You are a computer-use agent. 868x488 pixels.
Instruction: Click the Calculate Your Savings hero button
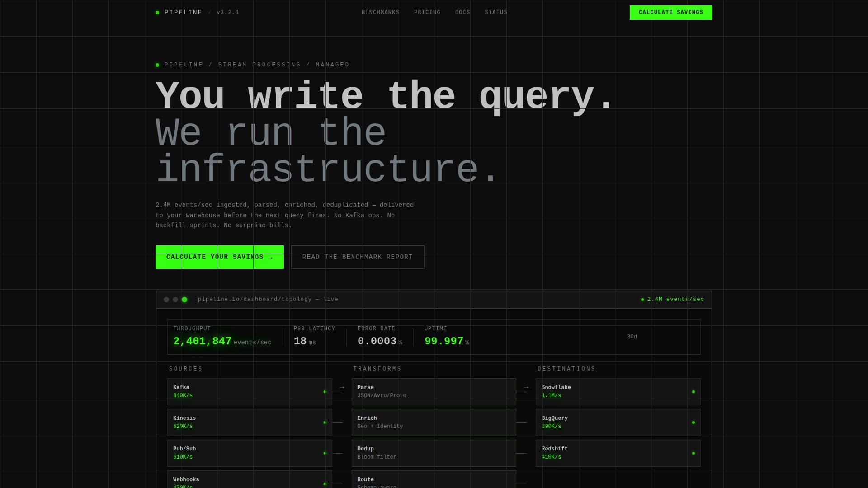click(x=220, y=257)
